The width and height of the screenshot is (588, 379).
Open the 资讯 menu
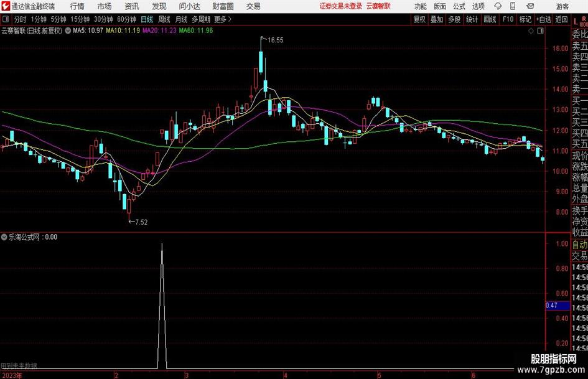coord(132,6)
